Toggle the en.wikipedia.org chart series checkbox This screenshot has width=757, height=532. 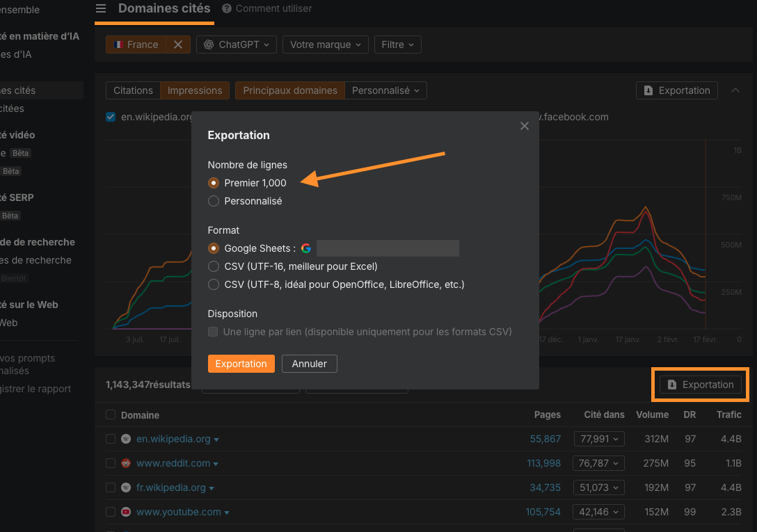[111, 117]
